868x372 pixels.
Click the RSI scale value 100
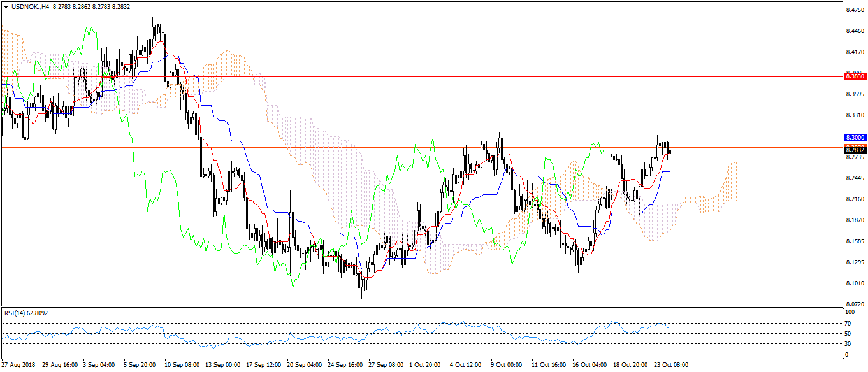coord(850,313)
